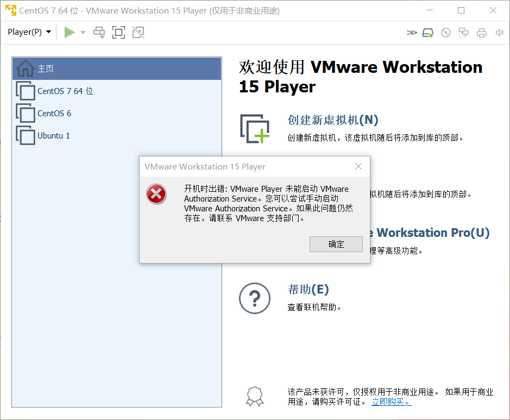
Task: Click the green power-on play button
Action: [70, 32]
